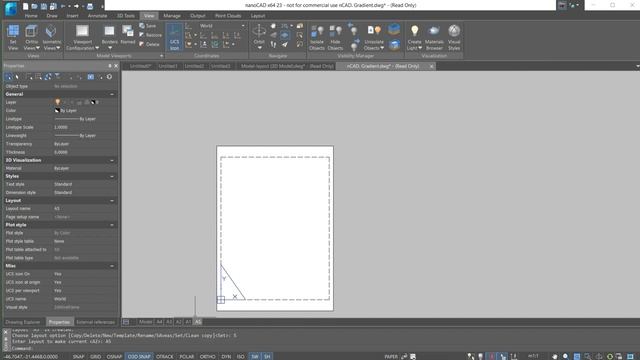This screenshot has width=640, height=360.
Task: Click the Open file icon in quick access
Action: [x=34, y=6]
